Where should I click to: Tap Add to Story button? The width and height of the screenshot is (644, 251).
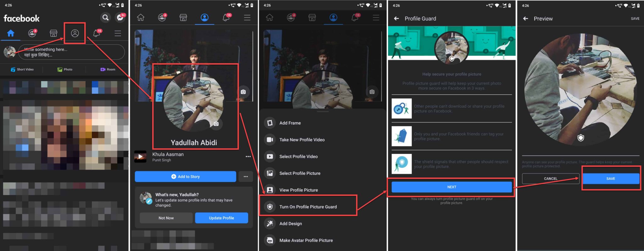[x=186, y=177]
